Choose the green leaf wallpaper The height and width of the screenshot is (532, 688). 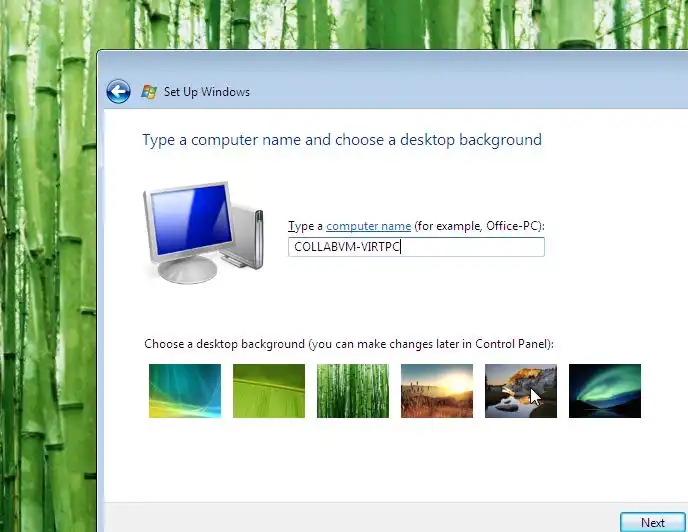point(269,391)
